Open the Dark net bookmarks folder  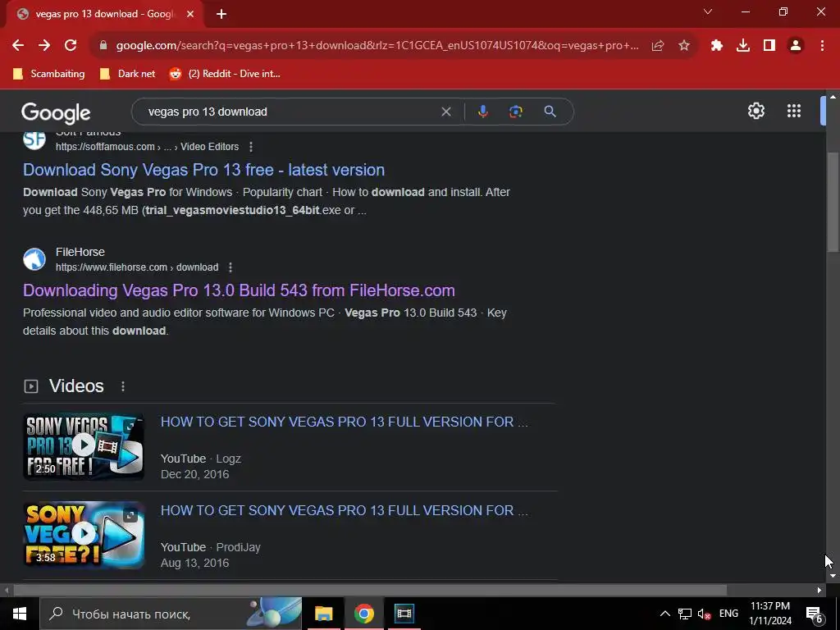click(127, 74)
